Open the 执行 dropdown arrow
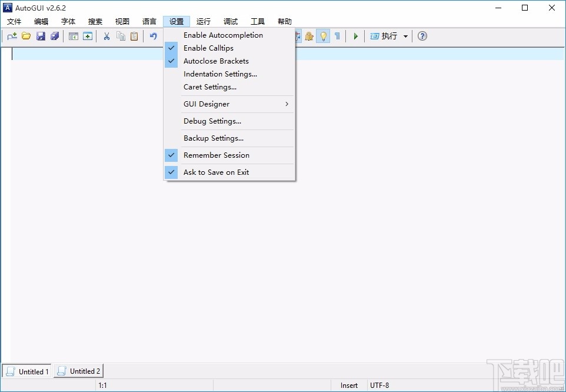Viewport: 566px width, 392px height. point(405,36)
